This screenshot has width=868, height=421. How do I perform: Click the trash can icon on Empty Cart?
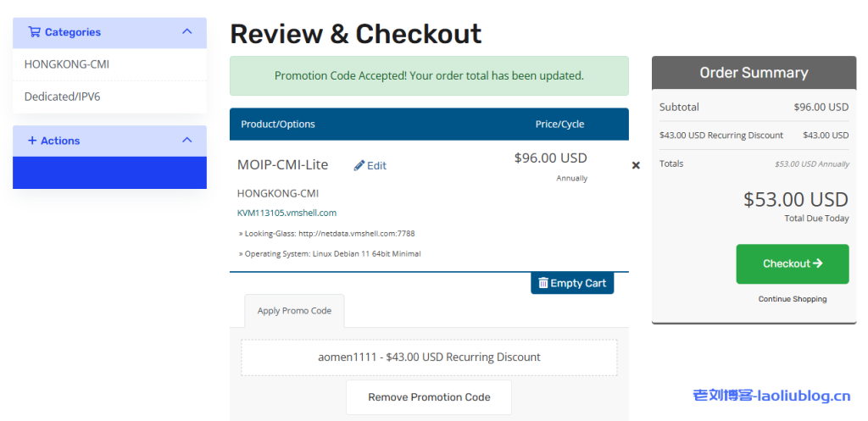(x=543, y=283)
